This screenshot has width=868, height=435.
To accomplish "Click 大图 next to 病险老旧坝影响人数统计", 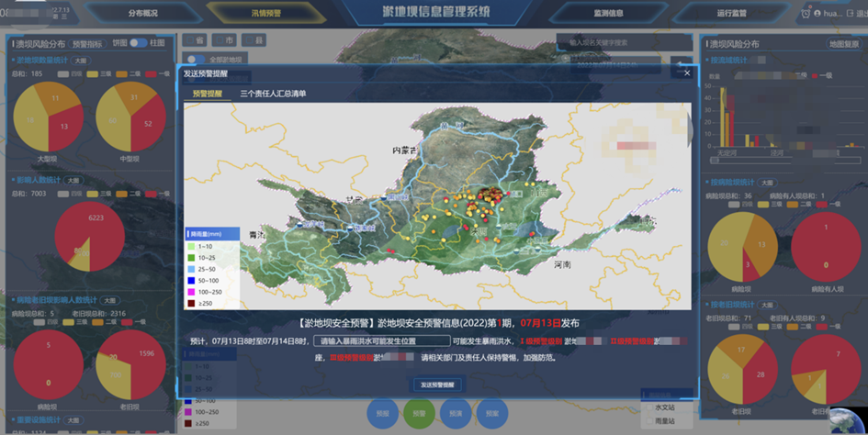I will point(109,300).
